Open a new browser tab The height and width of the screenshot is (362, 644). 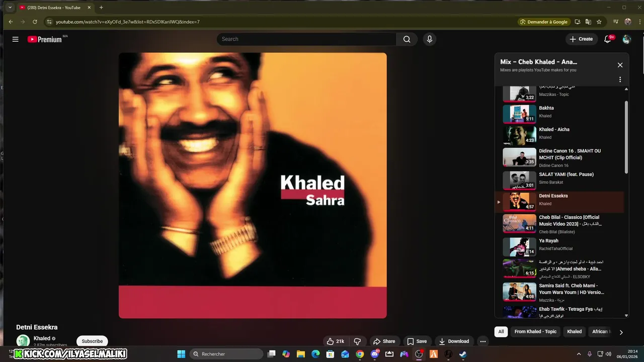101,8
